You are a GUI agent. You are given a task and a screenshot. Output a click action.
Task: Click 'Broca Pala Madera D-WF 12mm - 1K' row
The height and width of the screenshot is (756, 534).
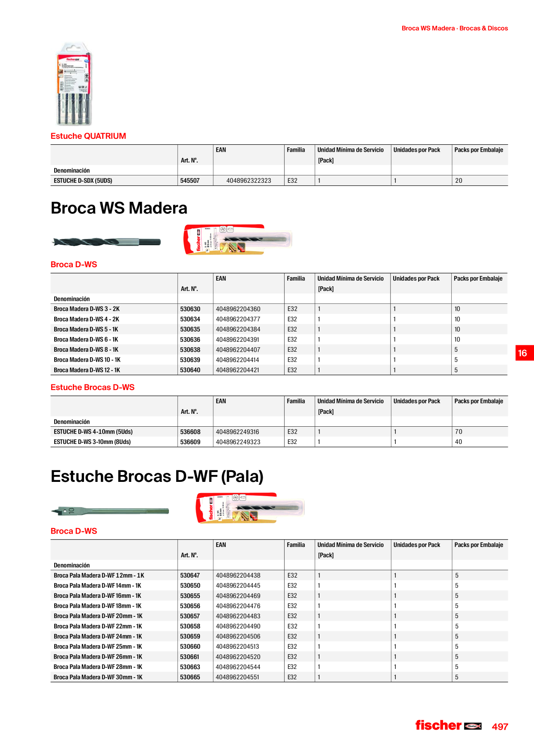[279, 575]
